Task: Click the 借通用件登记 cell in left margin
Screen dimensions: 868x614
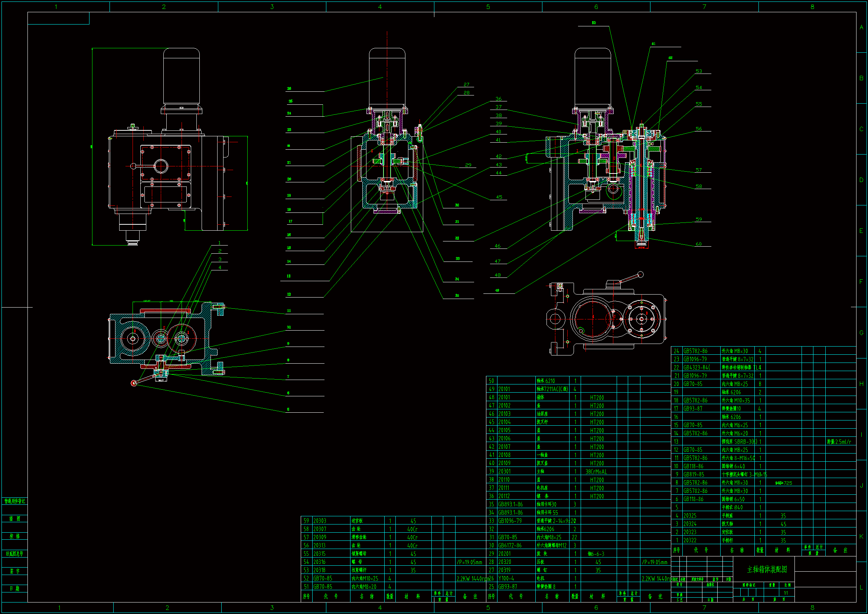Action: pos(15,501)
